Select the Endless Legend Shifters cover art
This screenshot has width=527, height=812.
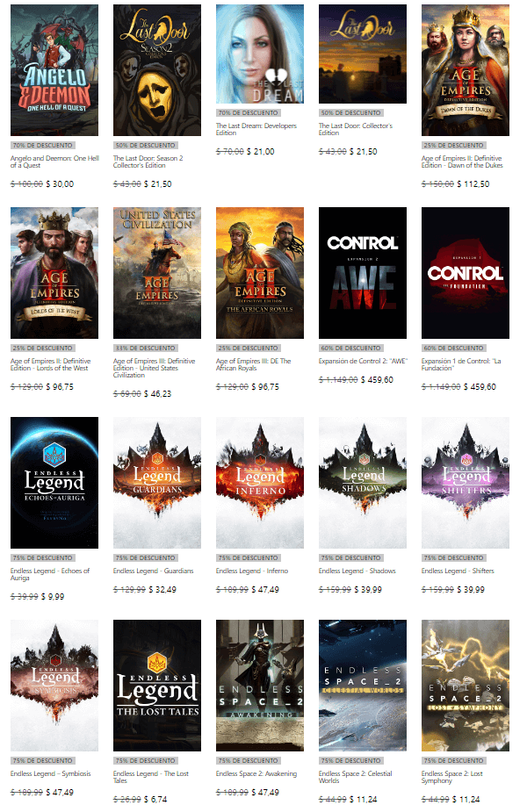pos(466,483)
